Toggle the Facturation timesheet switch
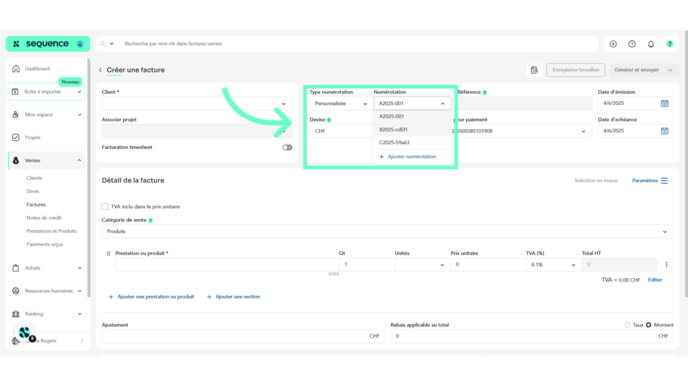The height and width of the screenshot is (387, 688). tap(287, 147)
